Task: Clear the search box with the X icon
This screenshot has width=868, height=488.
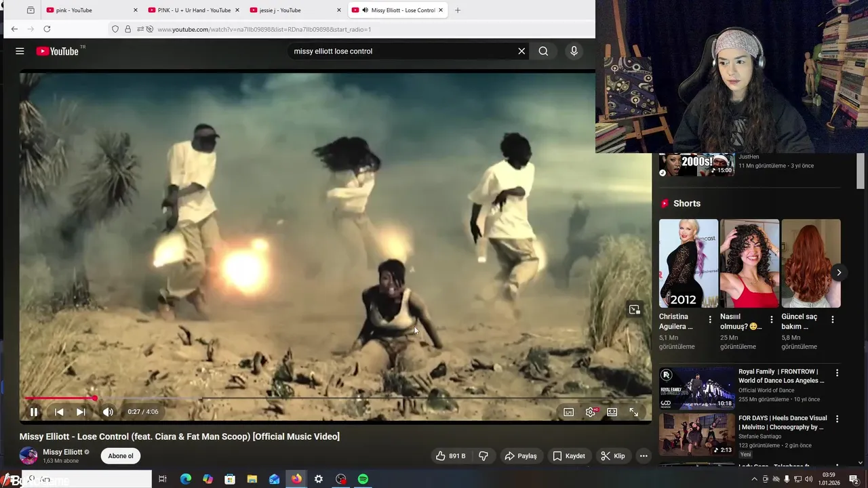Action: coord(521,51)
